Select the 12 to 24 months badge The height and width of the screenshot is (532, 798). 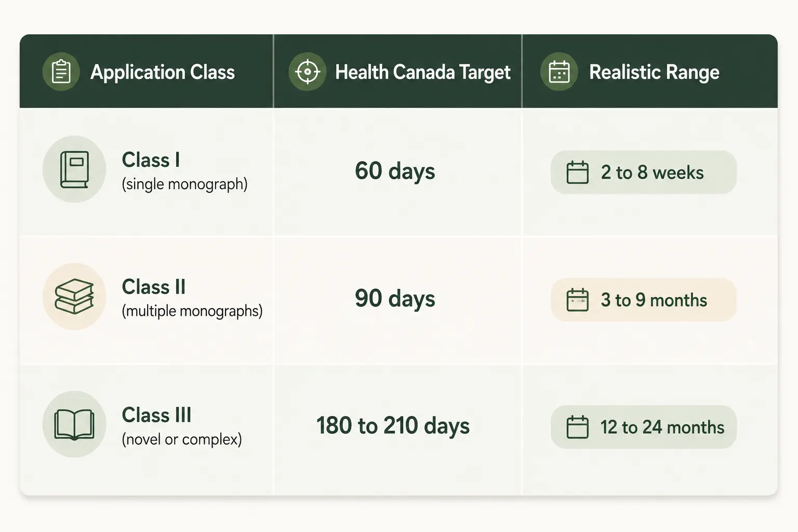tap(644, 427)
